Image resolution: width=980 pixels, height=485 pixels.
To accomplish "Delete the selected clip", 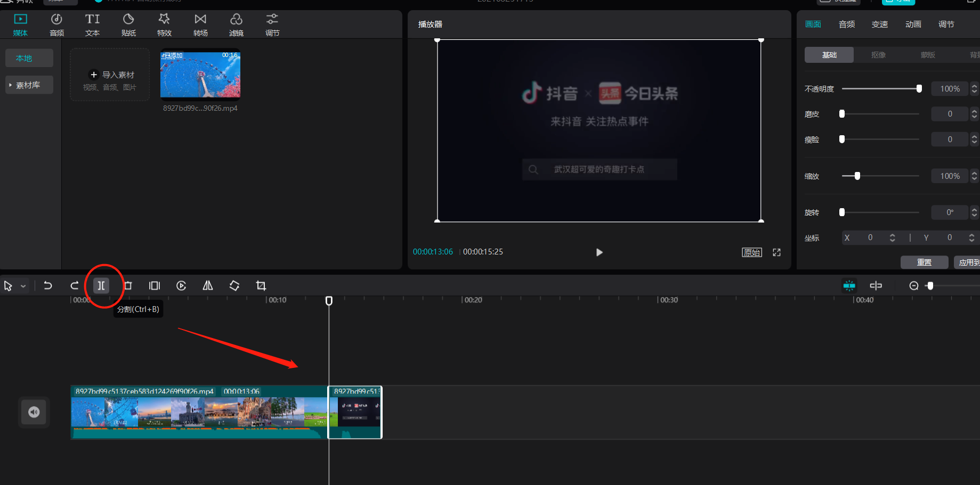I will [x=128, y=286].
